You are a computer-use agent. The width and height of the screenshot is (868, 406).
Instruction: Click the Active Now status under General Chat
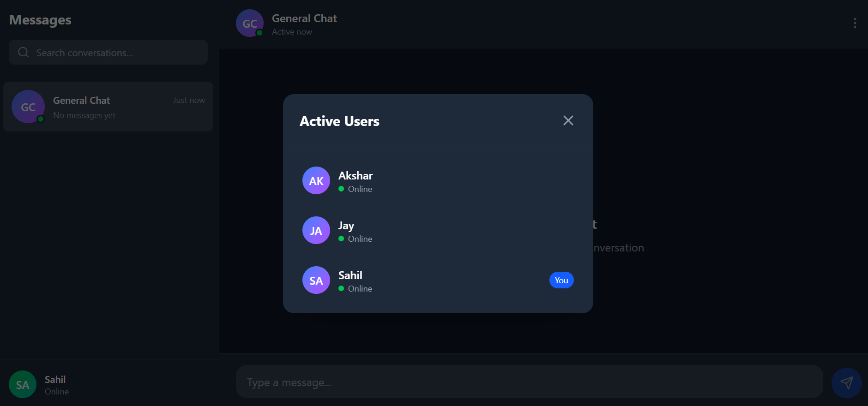[x=292, y=31]
